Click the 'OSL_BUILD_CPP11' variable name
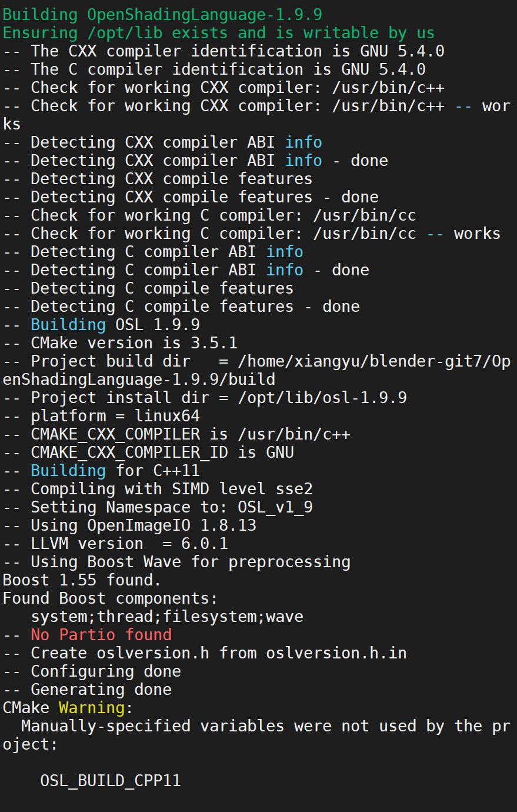 tap(111, 781)
